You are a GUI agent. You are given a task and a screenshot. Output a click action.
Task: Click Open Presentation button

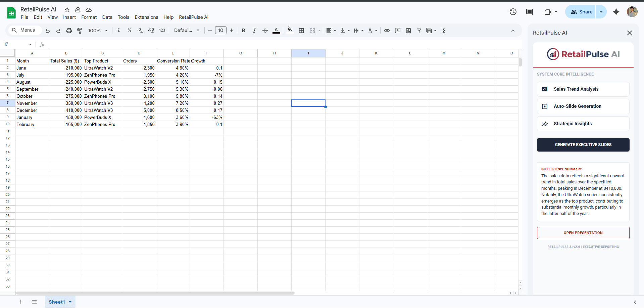click(x=583, y=233)
